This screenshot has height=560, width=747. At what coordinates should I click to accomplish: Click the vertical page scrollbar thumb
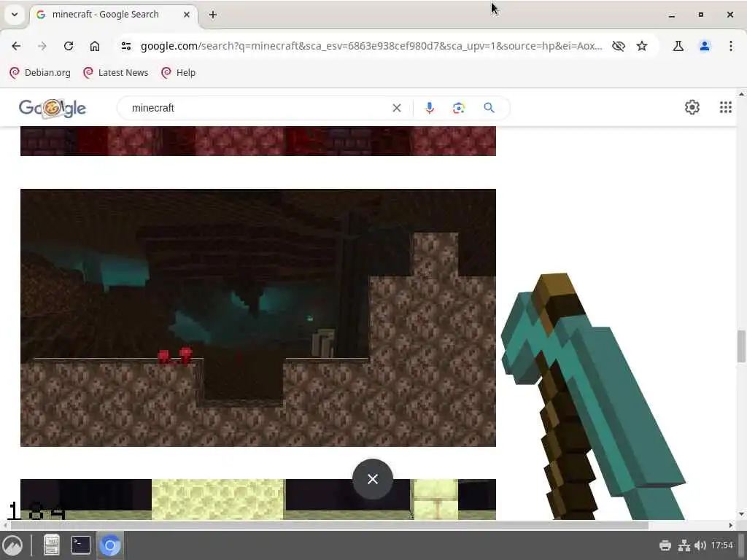pos(741,346)
